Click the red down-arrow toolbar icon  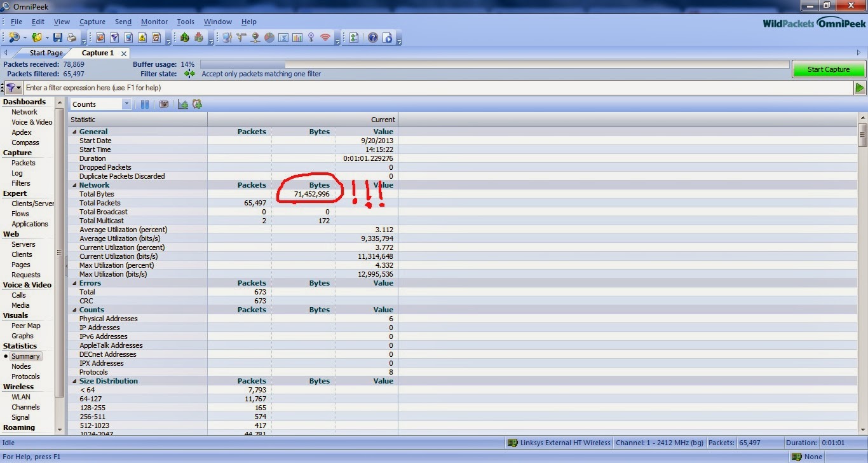pyautogui.click(x=198, y=38)
